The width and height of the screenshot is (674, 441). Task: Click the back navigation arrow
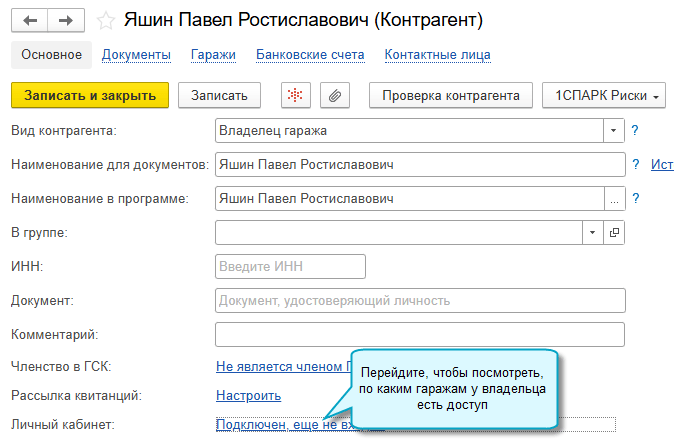tap(29, 20)
